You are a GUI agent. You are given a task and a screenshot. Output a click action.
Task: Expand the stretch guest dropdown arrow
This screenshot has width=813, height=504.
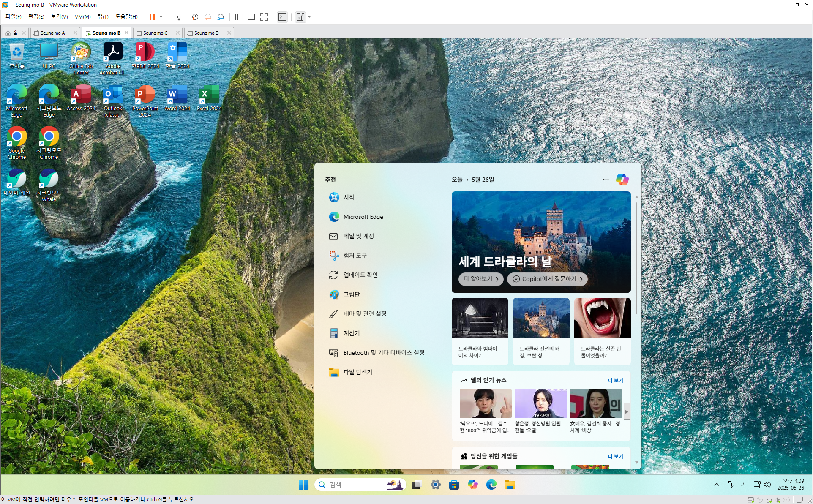310,17
